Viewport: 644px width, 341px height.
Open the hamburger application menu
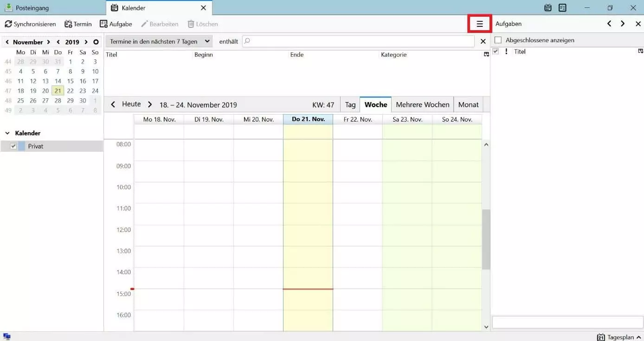[480, 24]
